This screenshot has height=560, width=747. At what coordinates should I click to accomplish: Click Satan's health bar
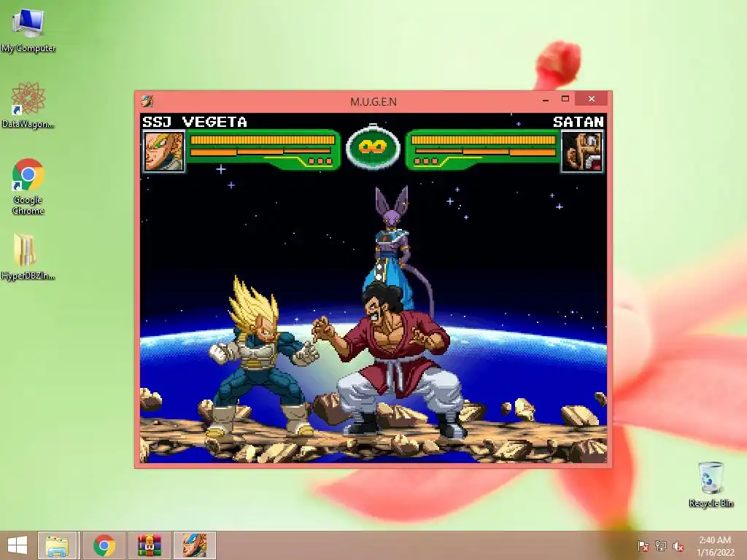(x=484, y=139)
